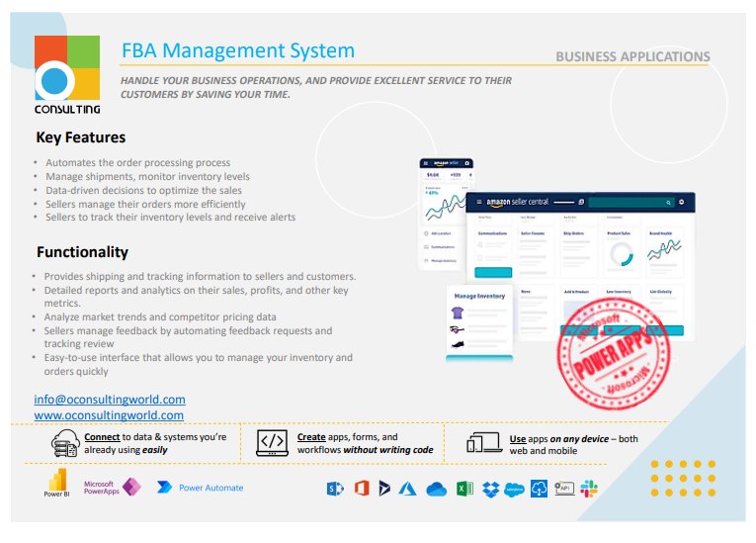Click the Power Automate label text
Screen dimensions: 756x543
coord(211,488)
